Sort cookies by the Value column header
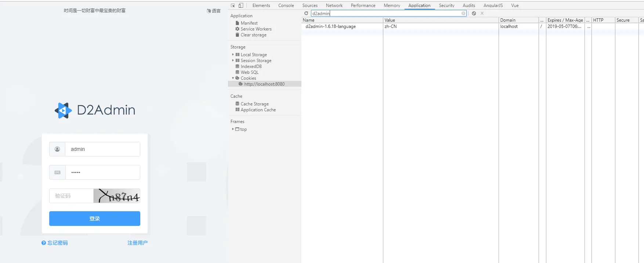644x263 pixels. click(441, 20)
